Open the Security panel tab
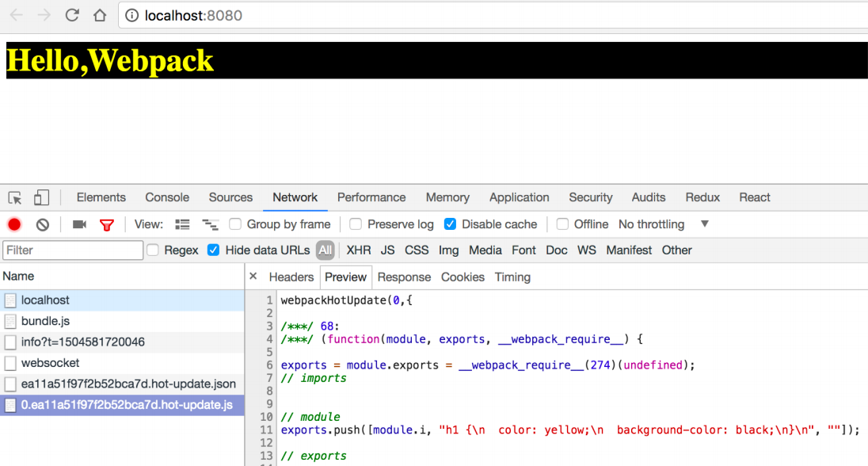 click(x=591, y=197)
